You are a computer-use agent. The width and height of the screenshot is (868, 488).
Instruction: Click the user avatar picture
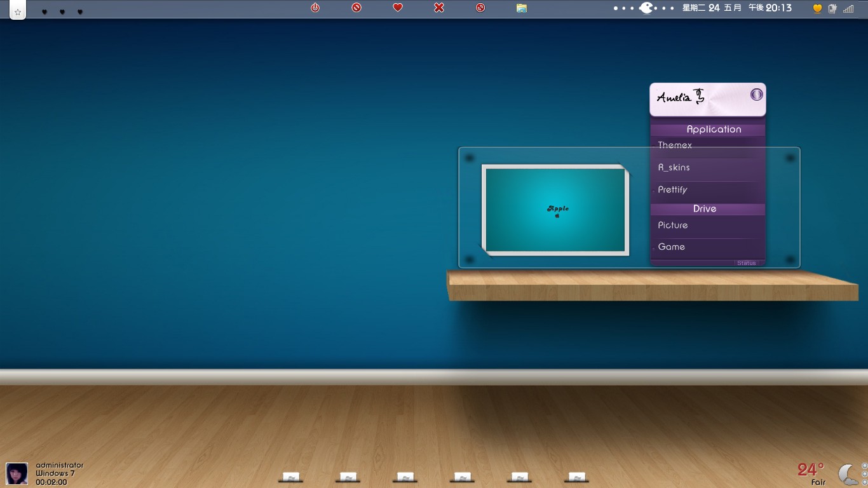pos(17,473)
